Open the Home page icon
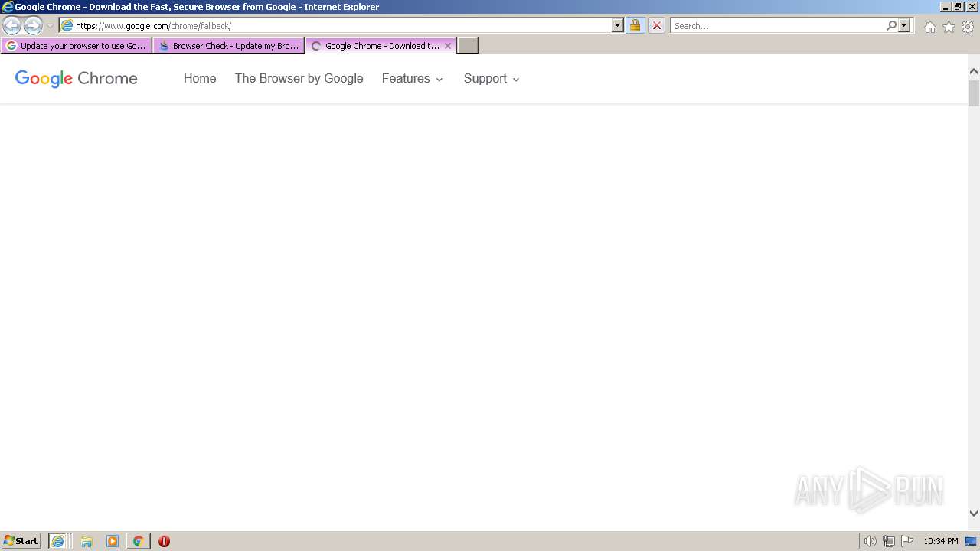The height and width of the screenshot is (551, 980). pos(929,27)
